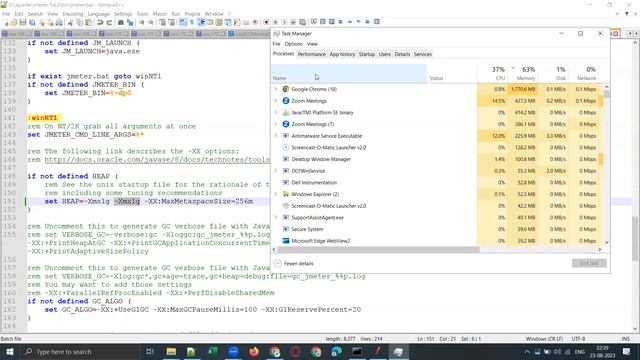Open the Macro menu in Notepad++
Screen dimensions: 640x360
click(x=160, y=14)
